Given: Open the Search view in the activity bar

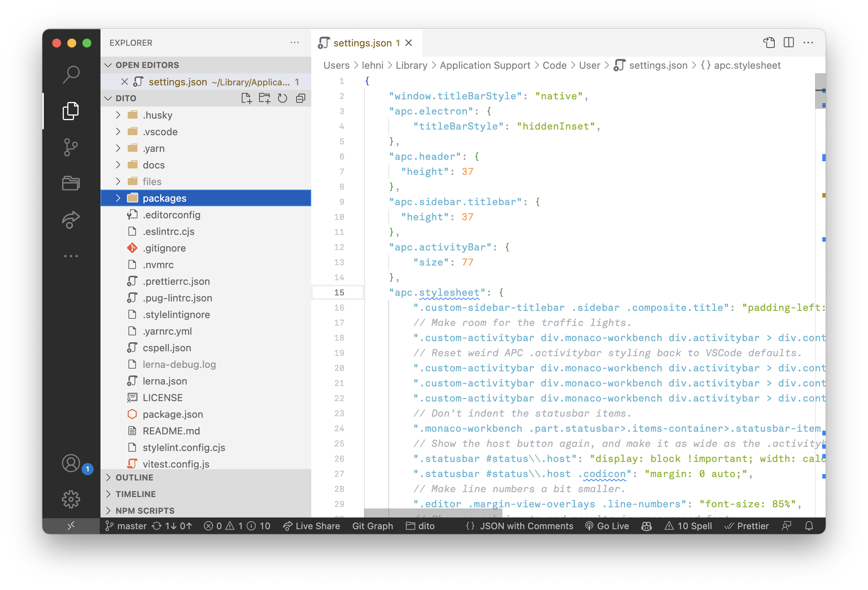Looking at the screenshot, I should click(x=71, y=74).
